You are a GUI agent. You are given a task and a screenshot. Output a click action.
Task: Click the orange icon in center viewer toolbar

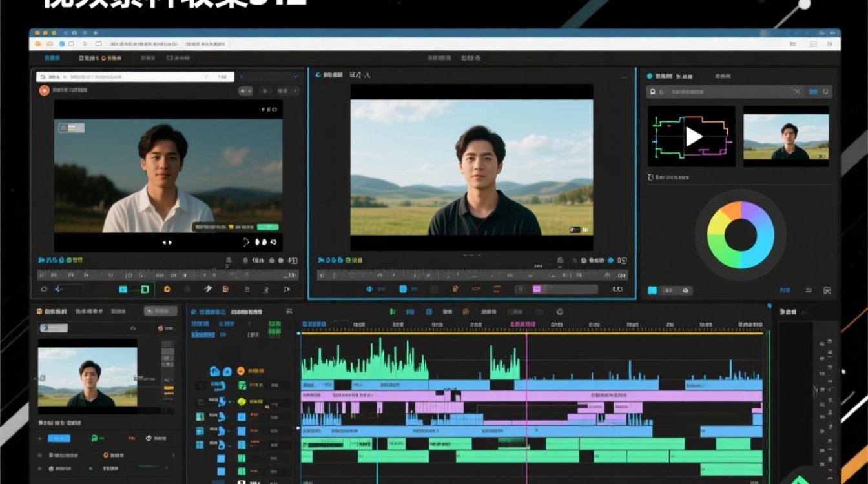tap(455, 290)
